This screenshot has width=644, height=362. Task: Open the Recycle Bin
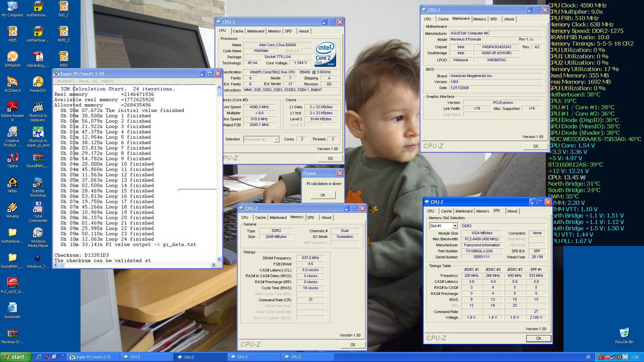click(x=624, y=335)
